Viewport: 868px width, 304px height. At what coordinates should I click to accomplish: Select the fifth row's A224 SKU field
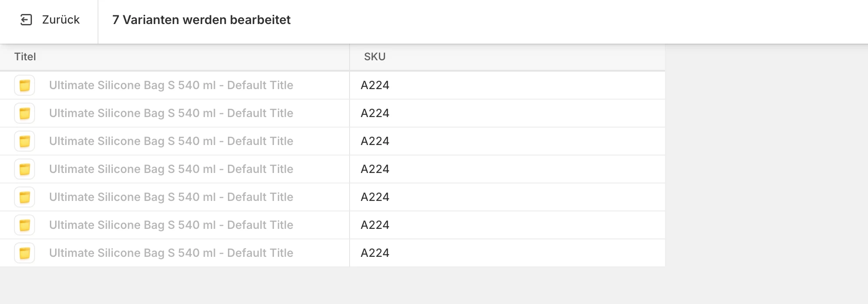pyautogui.click(x=507, y=197)
